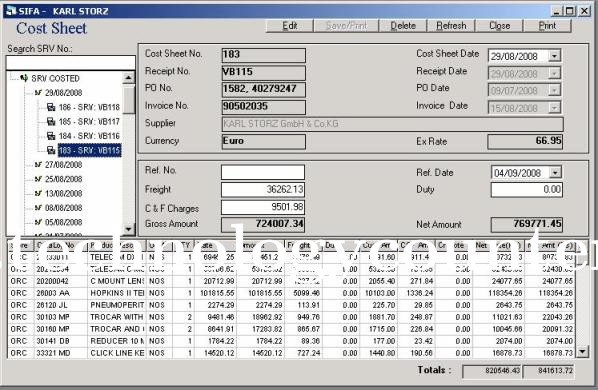598x390 pixels.
Task: Click the Refresh button
Action: pos(451,26)
